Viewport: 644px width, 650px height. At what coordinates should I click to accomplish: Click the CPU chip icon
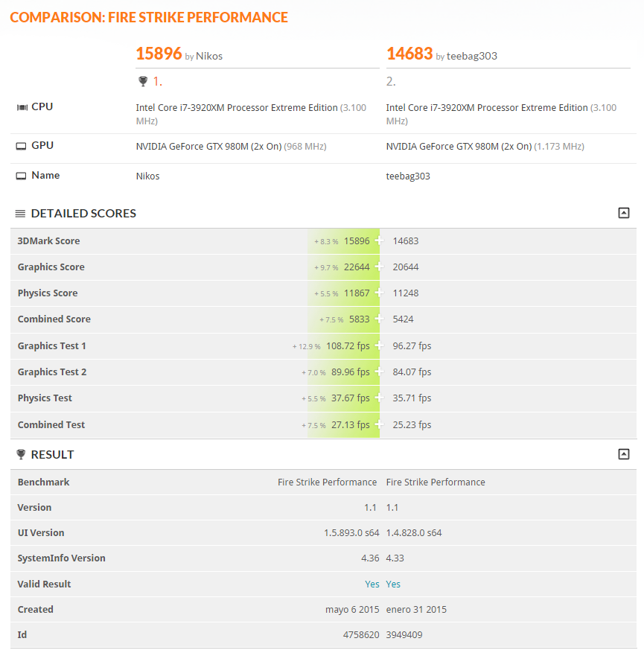[22, 107]
